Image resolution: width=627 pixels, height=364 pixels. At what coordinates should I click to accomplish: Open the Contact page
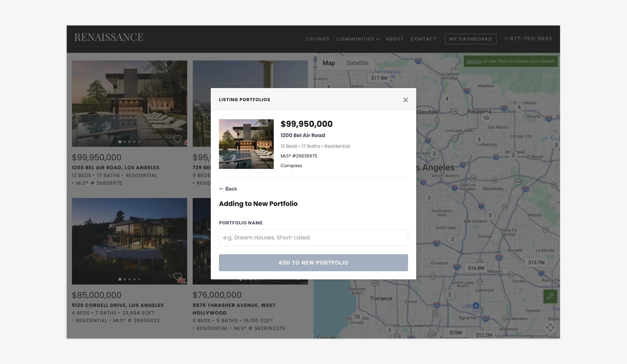pos(424,39)
